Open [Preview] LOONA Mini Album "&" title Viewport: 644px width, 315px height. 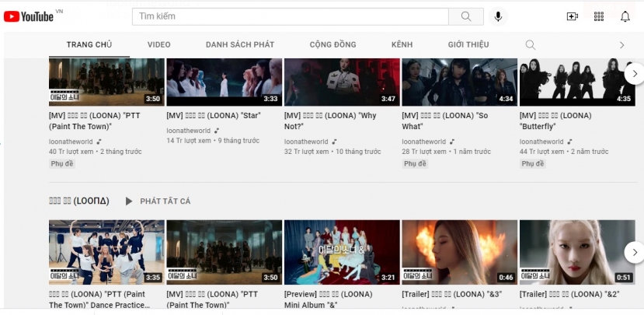[329, 299]
